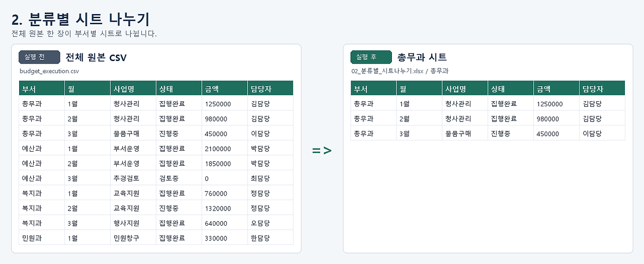Select the amount cell '1850000'
Viewport: 644px width, 264px height.
tap(225, 163)
